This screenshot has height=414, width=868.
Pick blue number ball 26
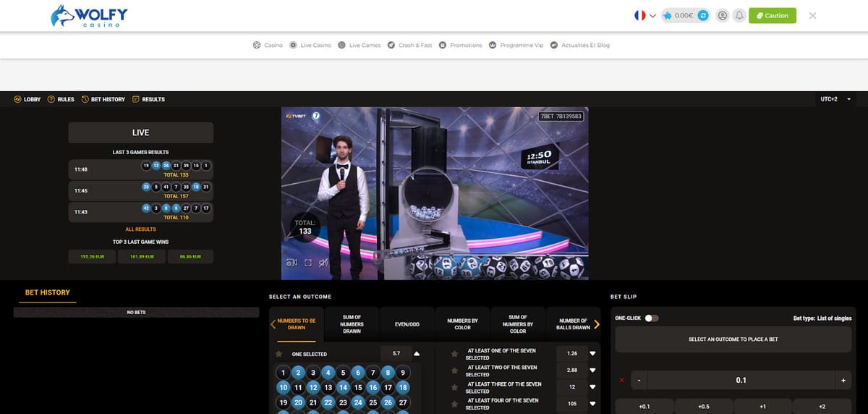pos(388,403)
